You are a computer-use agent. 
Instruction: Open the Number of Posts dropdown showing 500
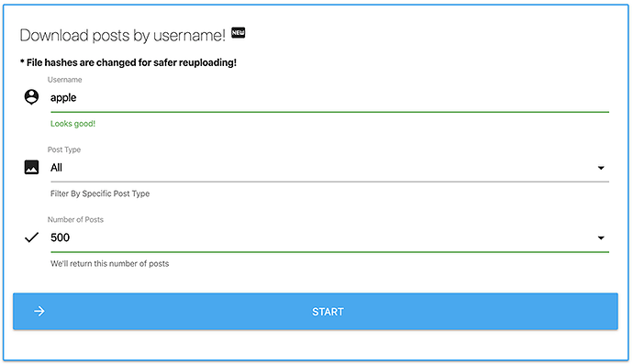[x=329, y=237]
